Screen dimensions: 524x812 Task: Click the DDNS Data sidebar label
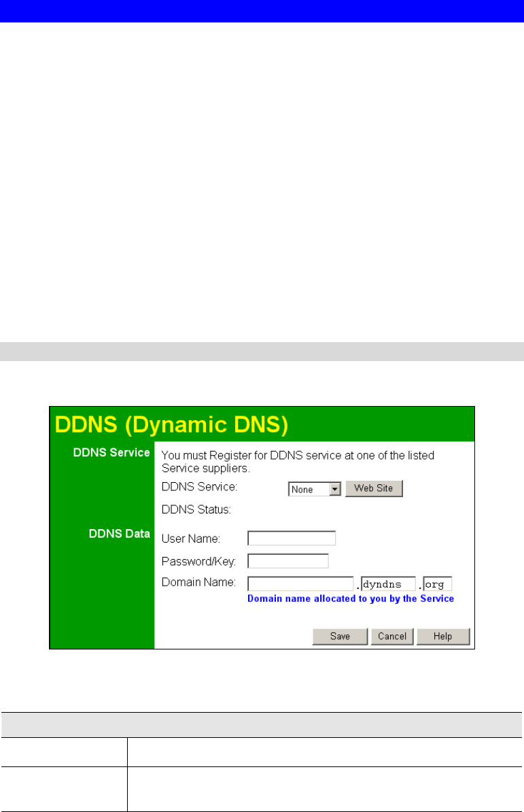pyautogui.click(x=120, y=534)
